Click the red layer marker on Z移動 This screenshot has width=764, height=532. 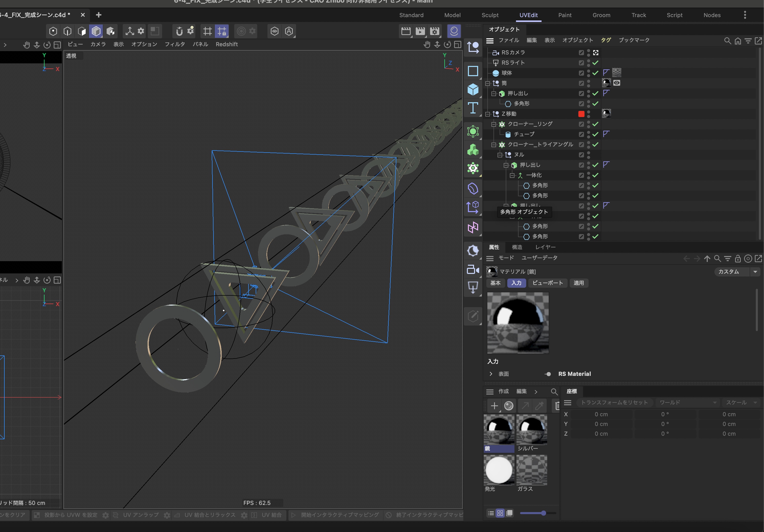point(581,114)
